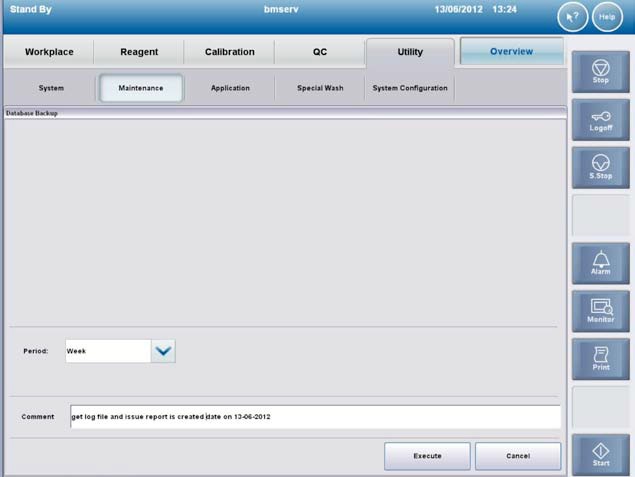Click the Database Backup panel title

[x=32, y=113]
